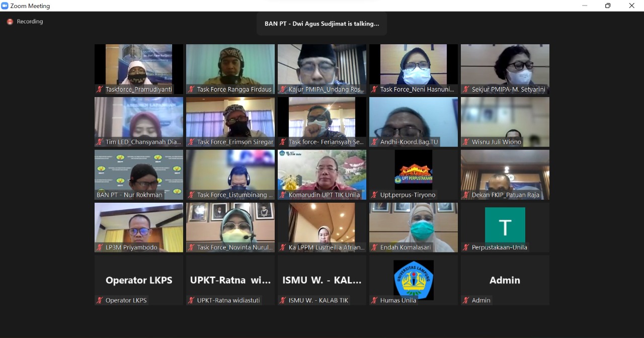Select the BAN PT - Nur Rokhman video tile
Viewport: 644px width, 338px height.
click(139, 174)
